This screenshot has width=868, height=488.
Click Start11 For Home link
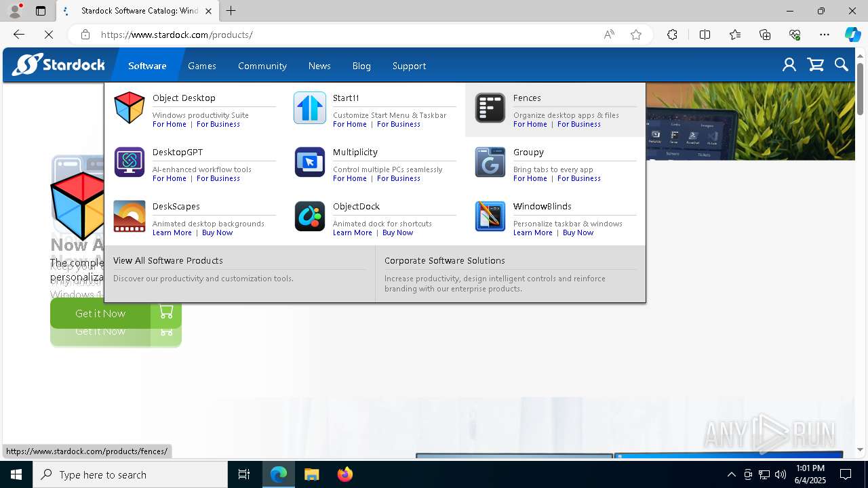click(350, 124)
